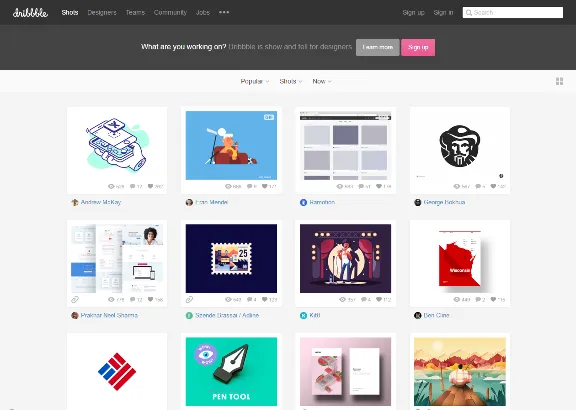Open the Dribbble logo home link
Viewport: 576px width, 410px height.
tap(30, 13)
